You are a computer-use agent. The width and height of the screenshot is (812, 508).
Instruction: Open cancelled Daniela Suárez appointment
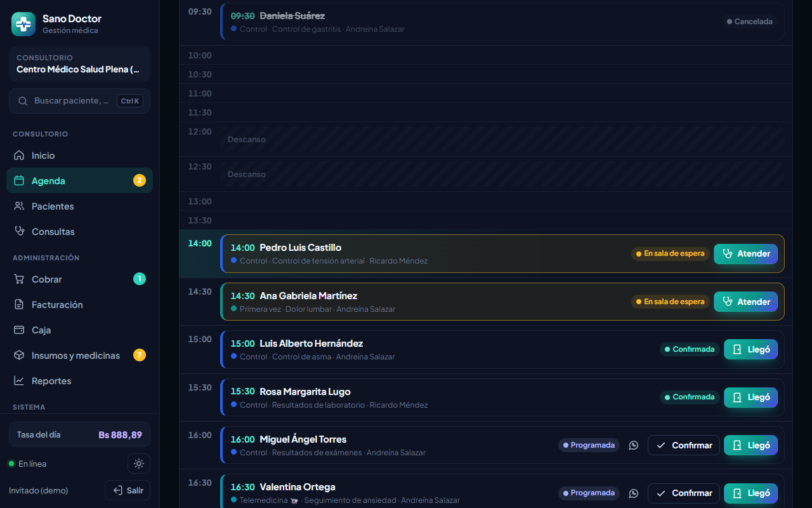point(502,22)
